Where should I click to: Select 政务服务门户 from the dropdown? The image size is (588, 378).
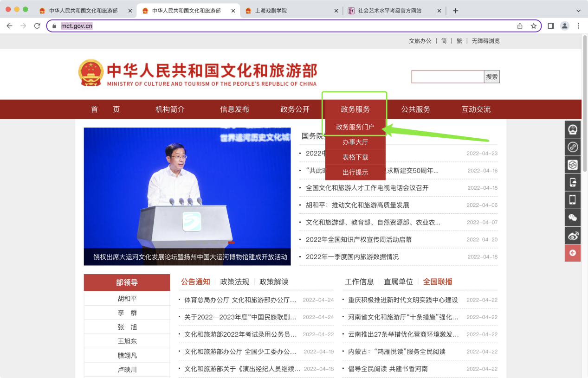click(x=355, y=127)
